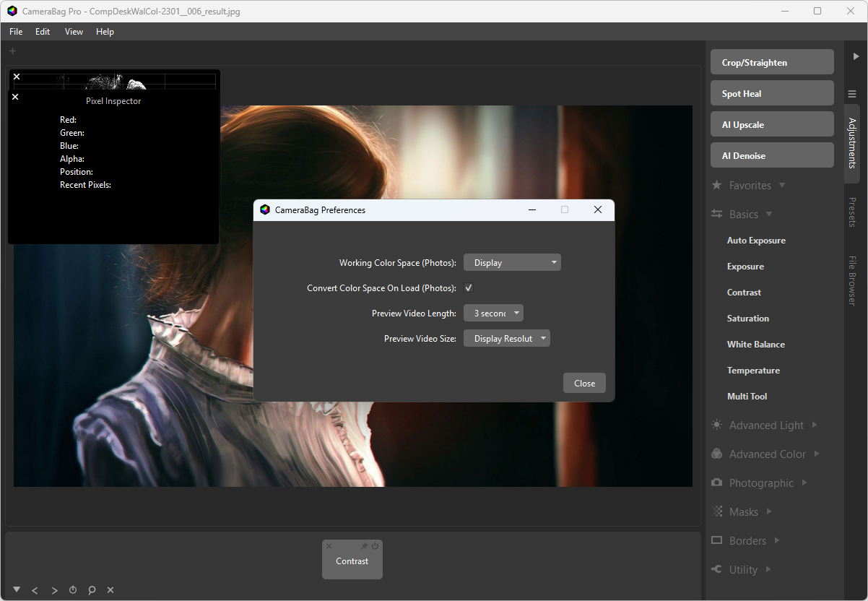Click the magnifier icon in bottom tray
Screen dimensions: 868x601
(92, 590)
